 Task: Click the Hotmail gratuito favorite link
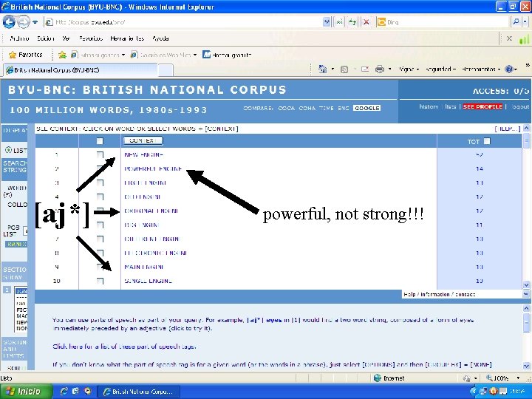pyautogui.click(x=227, y=55)
